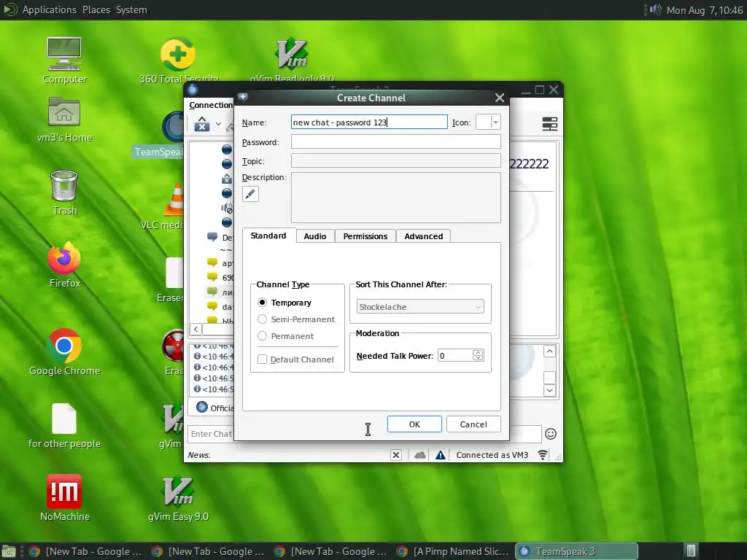The height and width of the screenshot is (560, 747).
Task: Click TeamSpeak away status toolbar icon
Action: point(202,124)
